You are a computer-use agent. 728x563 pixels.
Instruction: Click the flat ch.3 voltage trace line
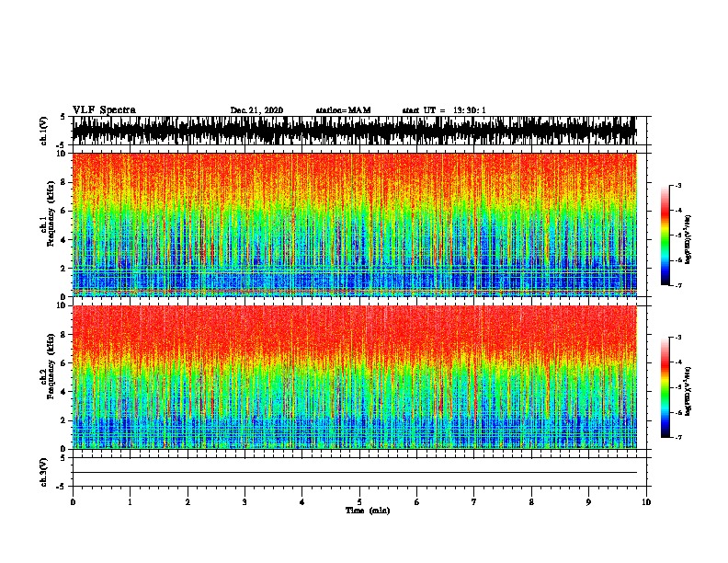click(x=355, y=473)
